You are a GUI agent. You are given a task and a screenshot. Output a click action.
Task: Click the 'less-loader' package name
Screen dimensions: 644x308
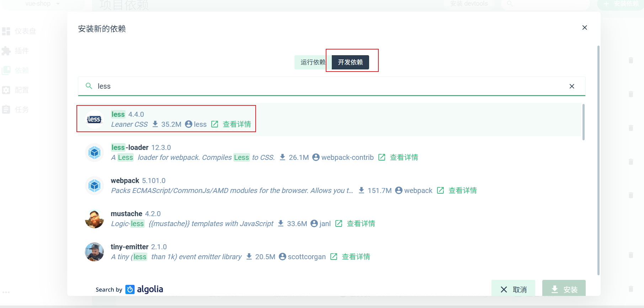[130, 147]
